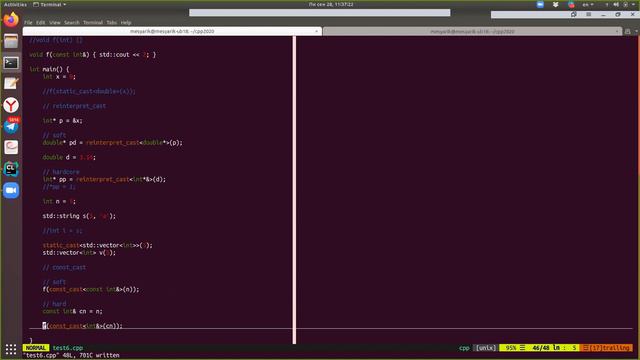Open the Search menu

tap(72, 22)
